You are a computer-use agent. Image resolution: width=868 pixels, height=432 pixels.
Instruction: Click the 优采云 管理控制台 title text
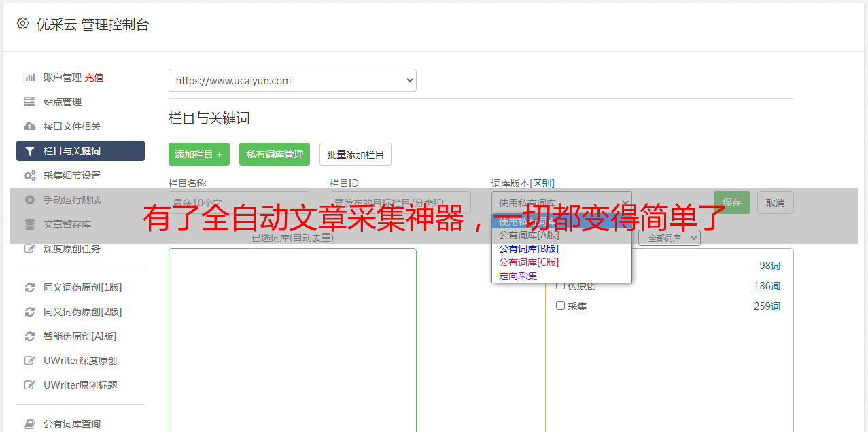pos(92,24)
